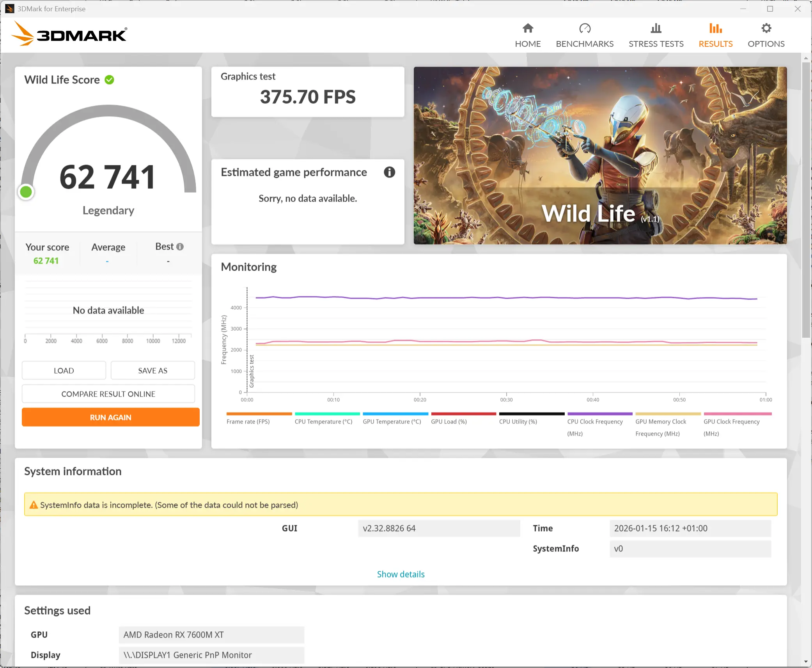Expand Show details in System information
This screenshot has height=668, width=812.
[x=401, y=574]
